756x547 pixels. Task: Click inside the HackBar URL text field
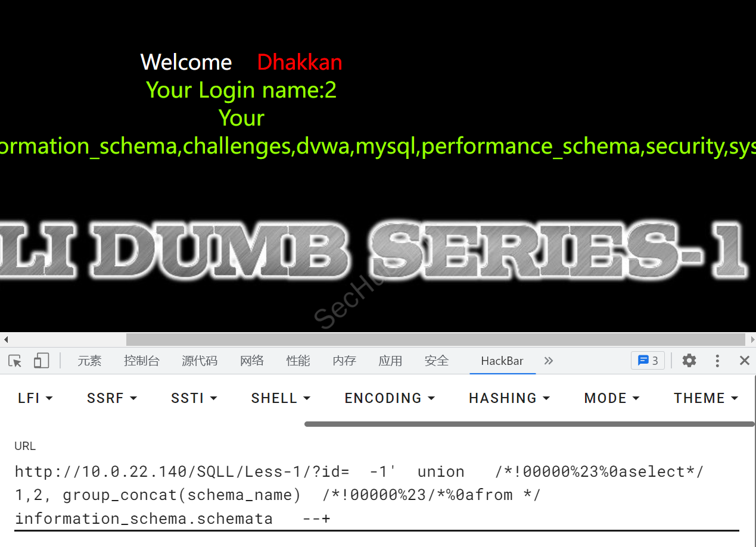click(377, 495)
